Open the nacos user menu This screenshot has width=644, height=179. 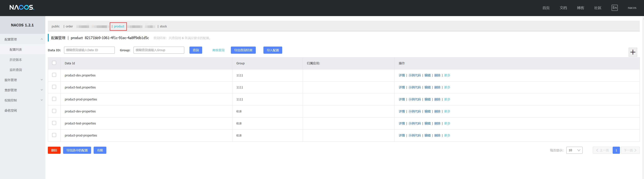pyautogui.click(x=632, y=8)
